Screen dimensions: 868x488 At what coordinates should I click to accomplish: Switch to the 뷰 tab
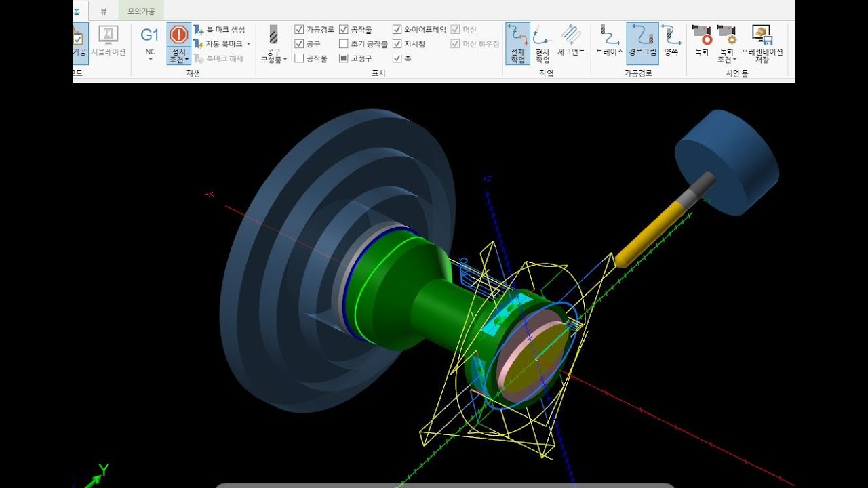pyautogui.click(x=104, y=11)
